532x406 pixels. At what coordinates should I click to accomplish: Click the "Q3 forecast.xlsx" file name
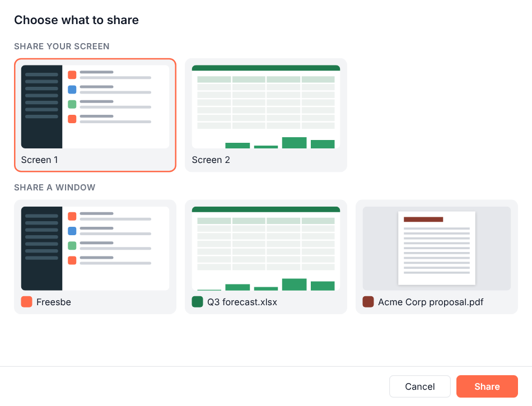(242, 302)
